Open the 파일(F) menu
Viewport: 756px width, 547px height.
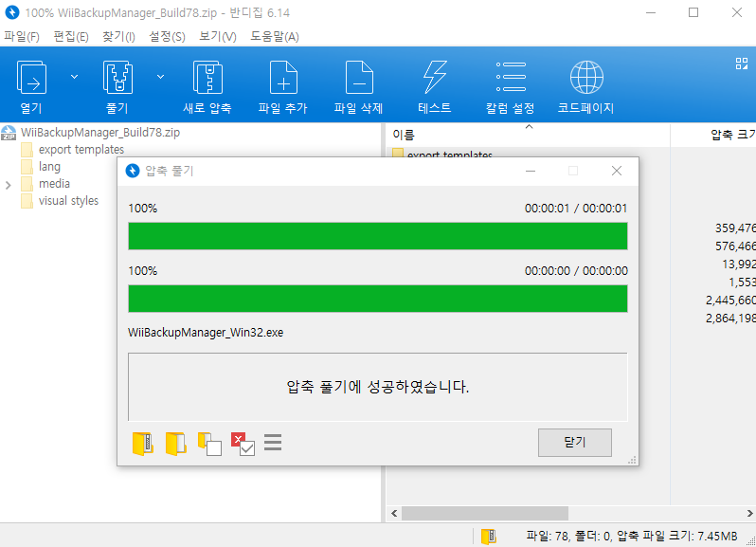point(22,37)
